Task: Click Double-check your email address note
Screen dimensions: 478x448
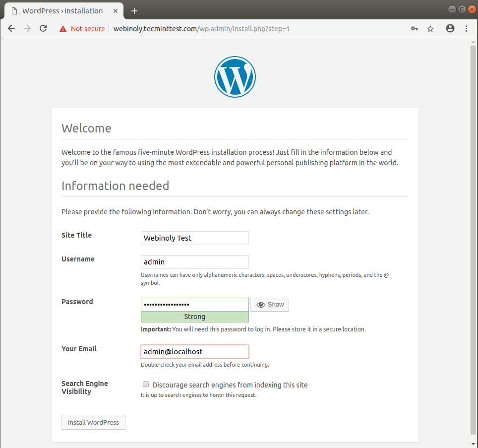Action: 205,365
